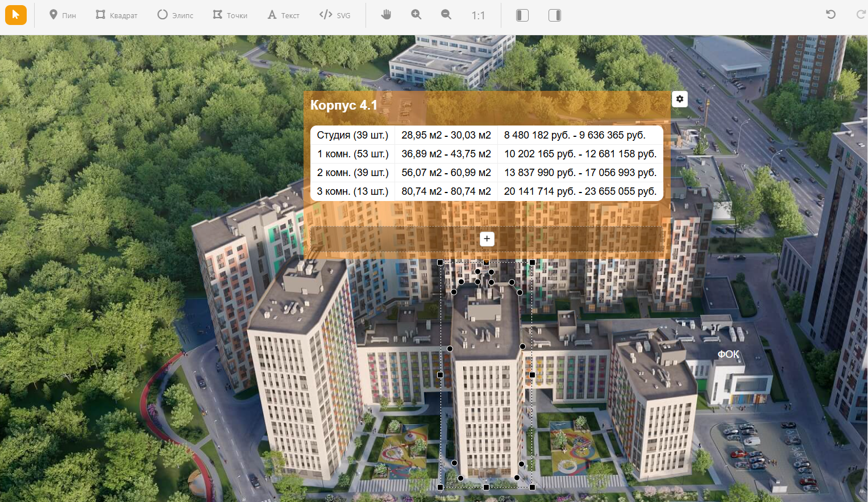Click the 3 комн. (13 шт.) cell
This screenshot has height=502, width=868.
coord(352,191)
